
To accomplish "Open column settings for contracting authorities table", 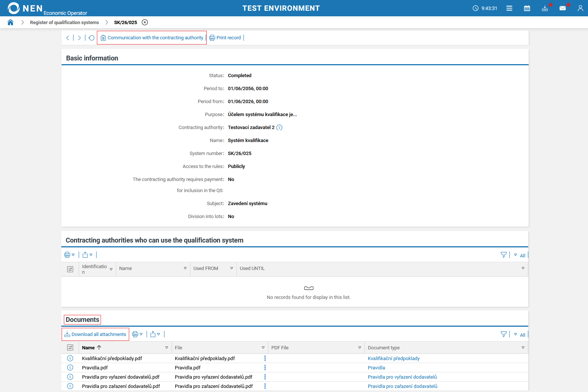I will [70, 269].
